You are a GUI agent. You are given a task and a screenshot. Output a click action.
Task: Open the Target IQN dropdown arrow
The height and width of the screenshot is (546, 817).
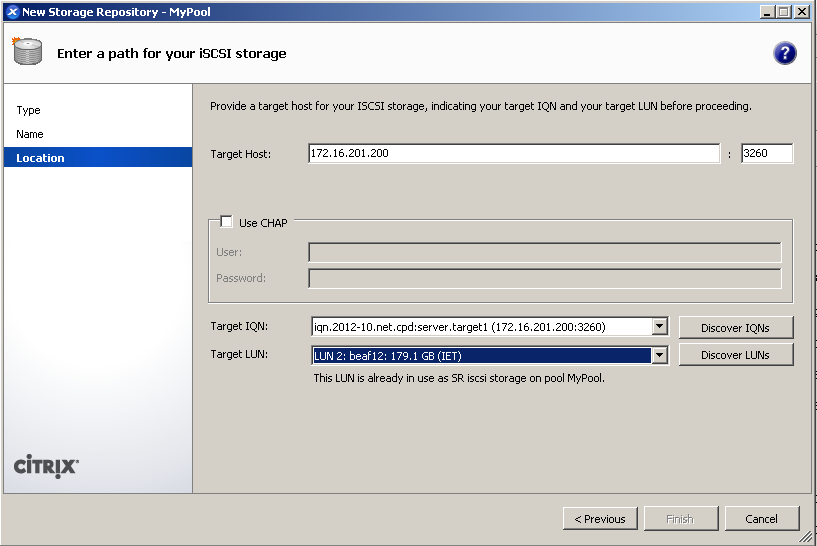(x=660, y=327)
